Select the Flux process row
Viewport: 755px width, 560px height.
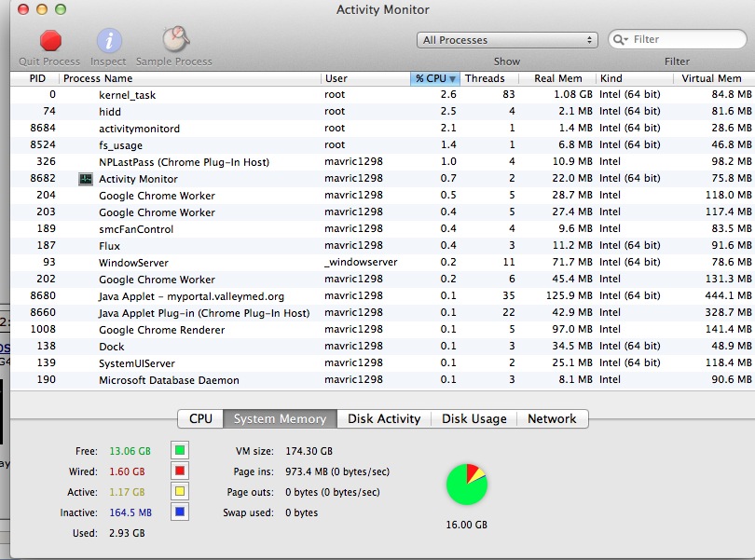click(x=383, y=246)
